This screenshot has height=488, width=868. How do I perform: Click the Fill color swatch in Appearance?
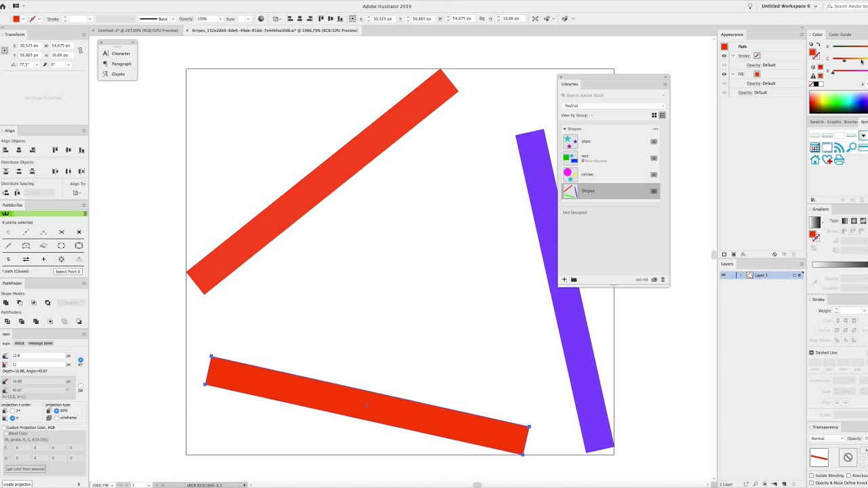tap(757, 74)
